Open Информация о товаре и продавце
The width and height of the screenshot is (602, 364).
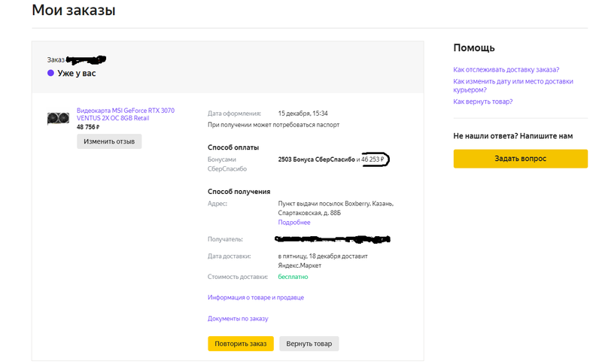pyautogui.click(x=255, y=298)
